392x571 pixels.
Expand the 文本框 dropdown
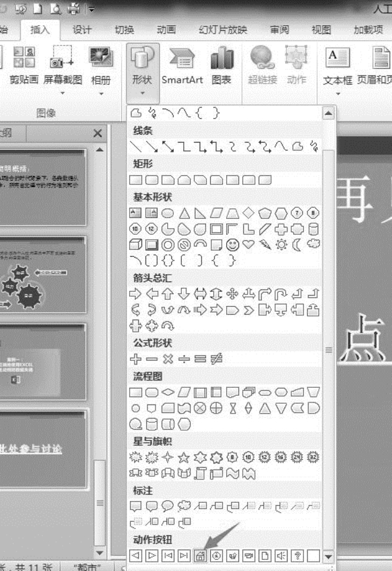click(x=338, y=93)
